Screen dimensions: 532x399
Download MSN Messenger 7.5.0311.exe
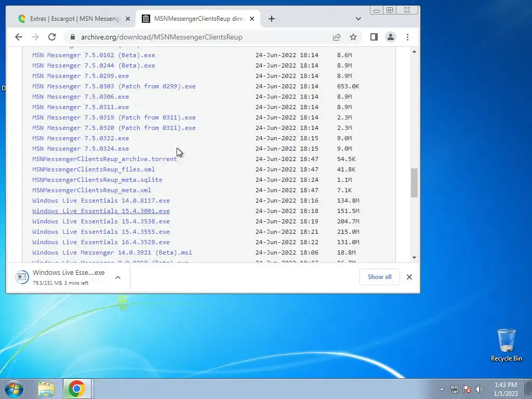(81, 107)
